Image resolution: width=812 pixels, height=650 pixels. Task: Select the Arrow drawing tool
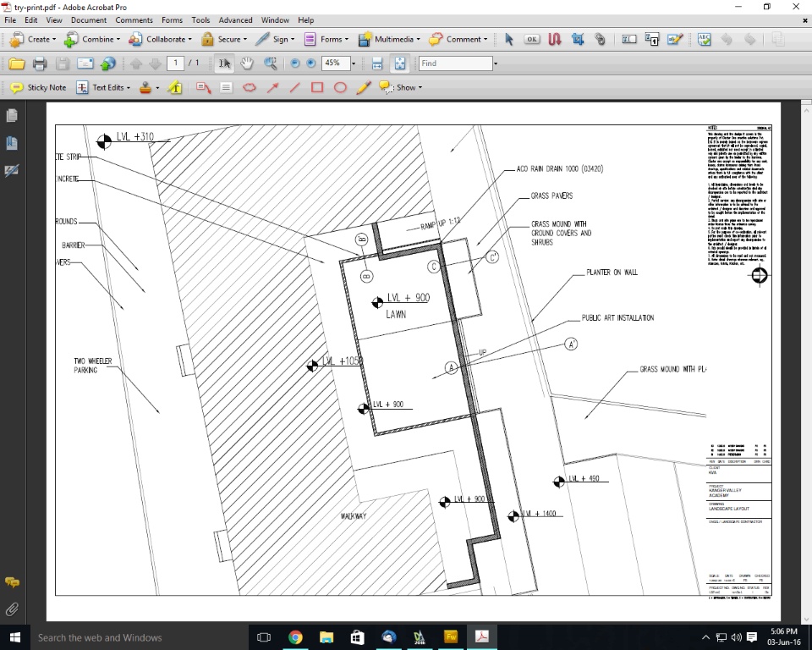tap(272, 88)
